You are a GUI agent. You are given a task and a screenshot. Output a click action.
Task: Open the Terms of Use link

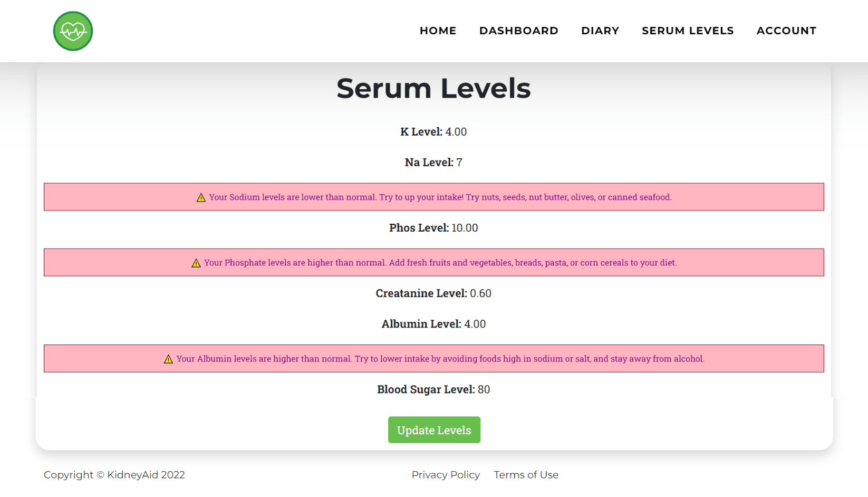click(x=526, y=475)
